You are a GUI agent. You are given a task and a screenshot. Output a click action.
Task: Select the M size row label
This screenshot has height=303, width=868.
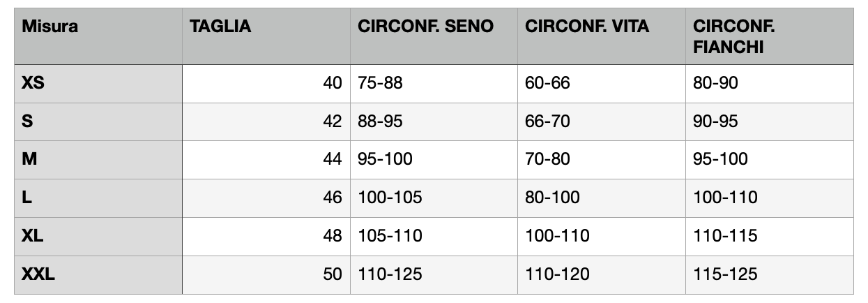point(98,160)
